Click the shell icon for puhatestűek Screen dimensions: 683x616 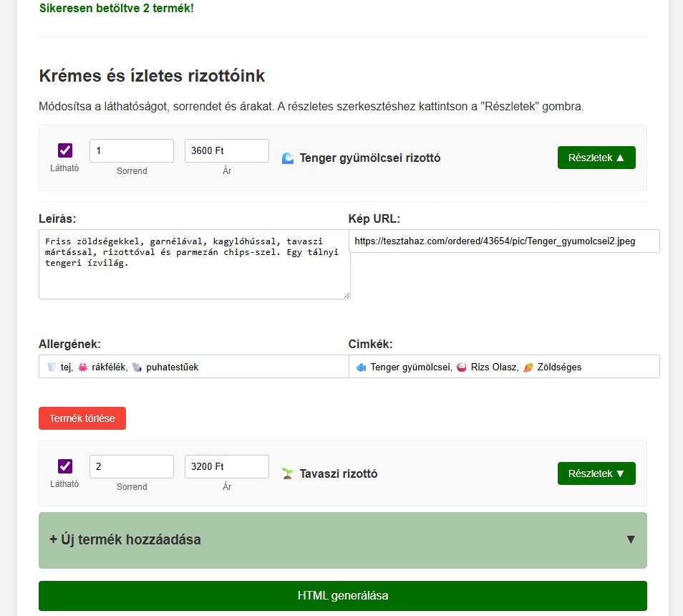coord(137,367)
